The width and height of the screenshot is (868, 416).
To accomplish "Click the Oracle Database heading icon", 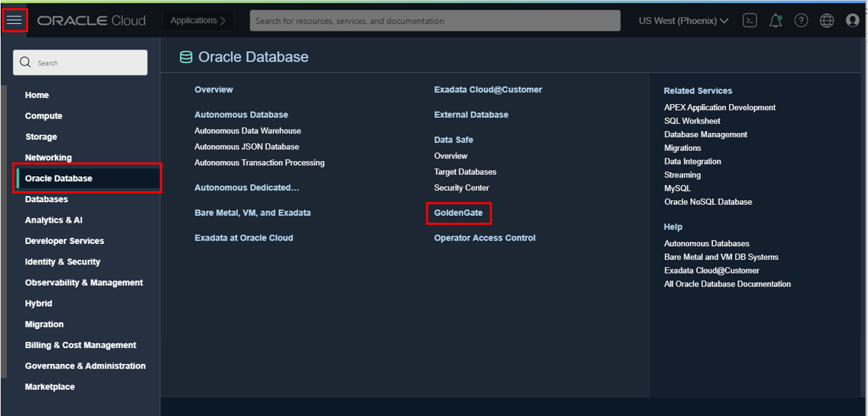I will 186,58.
